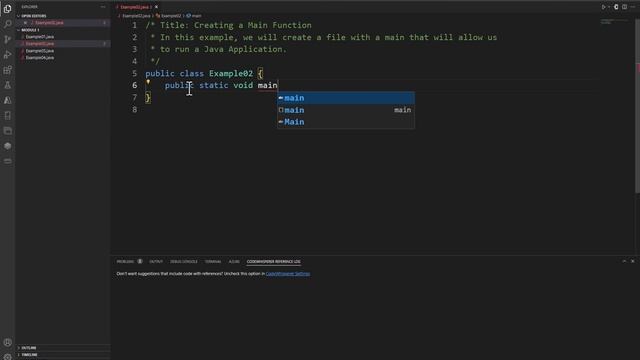Open the Accounts menu icon
This screenshot has height=360, width=640.
tap(7, 342)
